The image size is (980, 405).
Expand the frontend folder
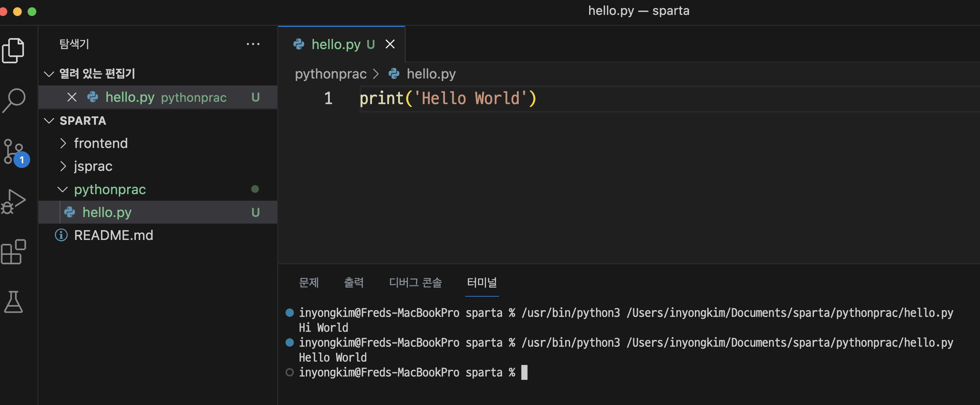pyautogui.click(x=101, y=144)
